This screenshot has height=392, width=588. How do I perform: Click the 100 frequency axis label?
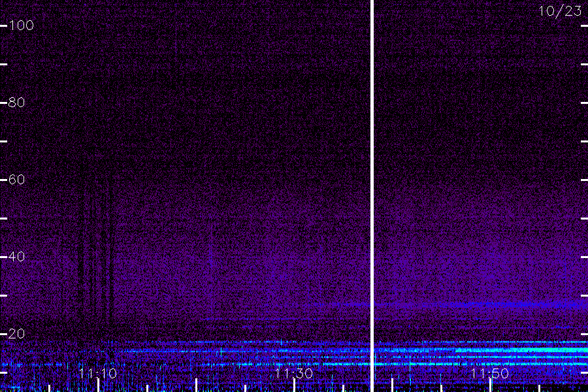click(22, 25)
